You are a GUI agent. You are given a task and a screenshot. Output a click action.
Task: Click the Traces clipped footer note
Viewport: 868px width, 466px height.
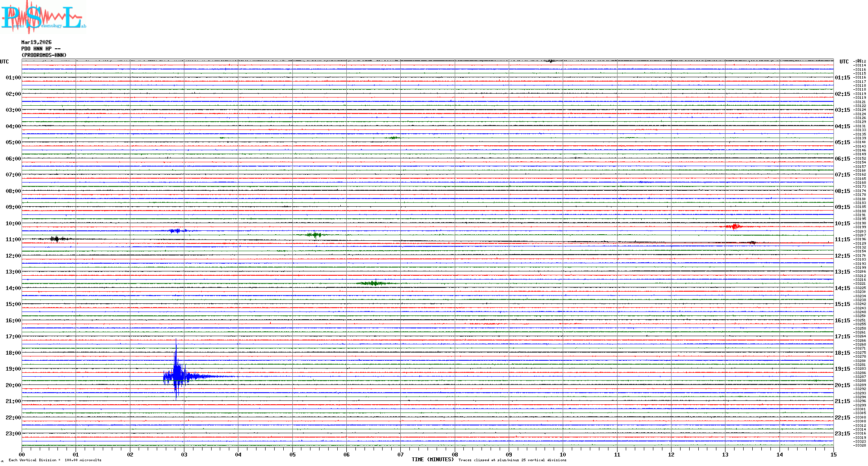click(512, 460)
